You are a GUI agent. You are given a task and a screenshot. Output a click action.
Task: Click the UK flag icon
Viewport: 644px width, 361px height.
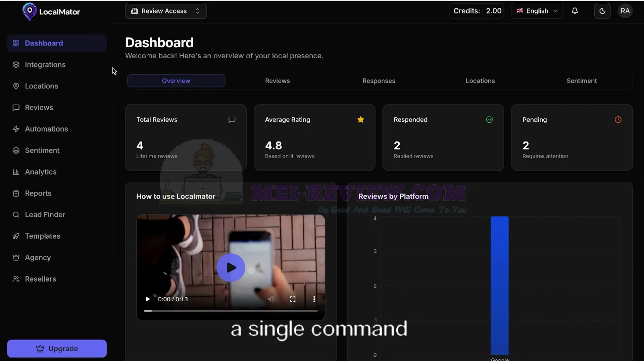[x=519, y=11]
